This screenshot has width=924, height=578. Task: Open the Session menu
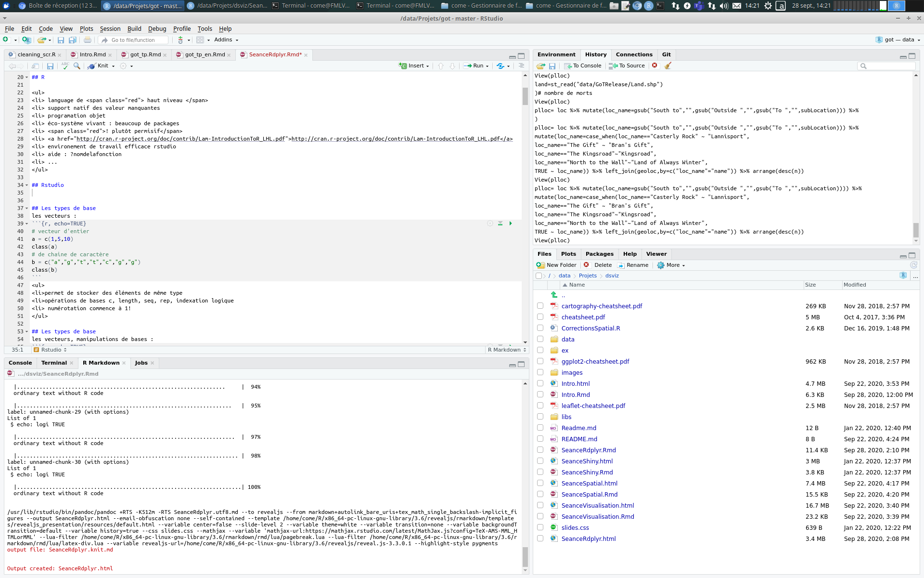(110, 29)
